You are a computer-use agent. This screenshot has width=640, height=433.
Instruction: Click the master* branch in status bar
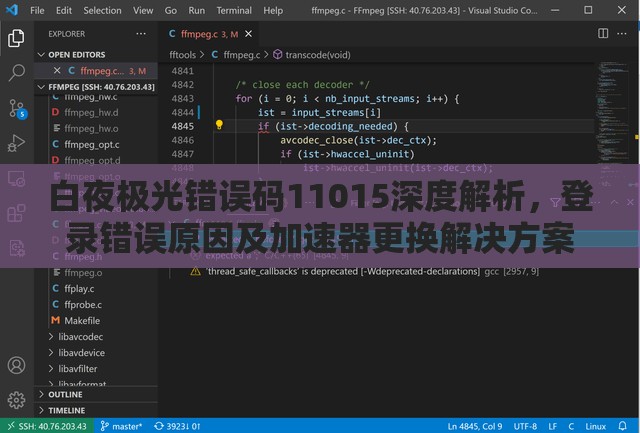[x=121, y=426]
